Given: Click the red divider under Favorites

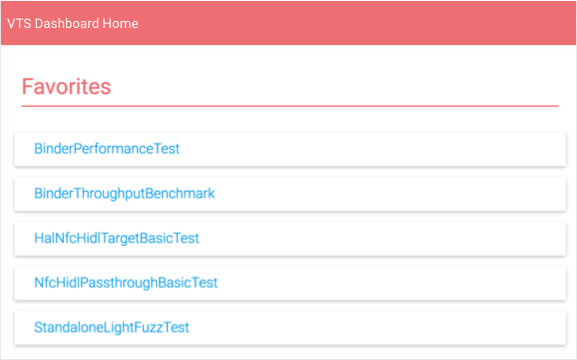Looking at the screenshot, I should 290,106.
